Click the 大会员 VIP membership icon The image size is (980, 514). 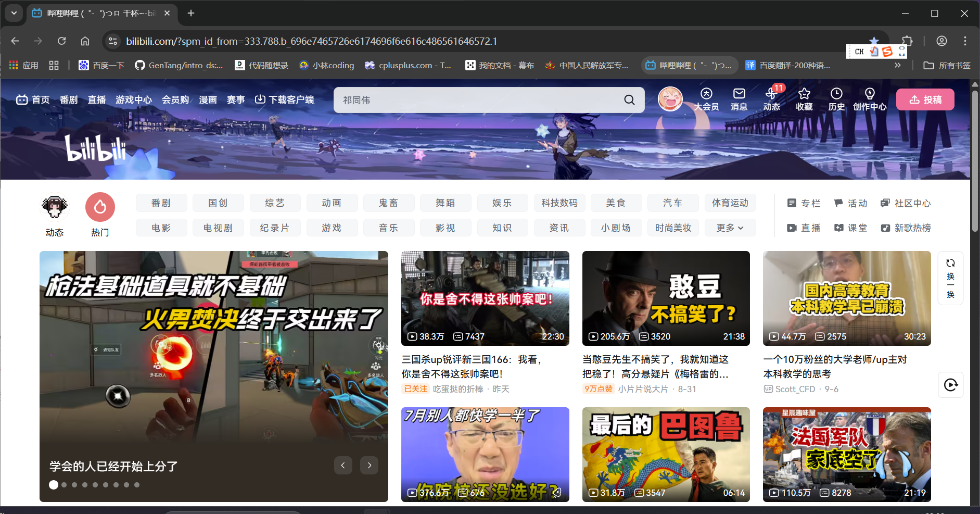[x=706, y=99]
